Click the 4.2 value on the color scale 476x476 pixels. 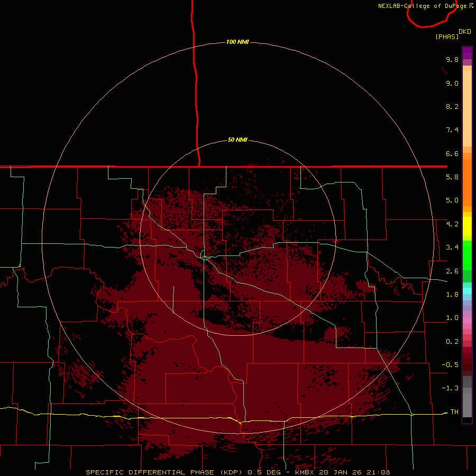452,224
